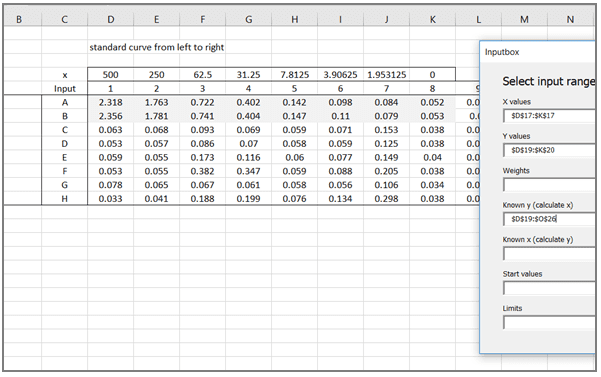The width and height of the screenshot is (601, 377).
Task: Select cell with value 0.722
Action: 202,102
